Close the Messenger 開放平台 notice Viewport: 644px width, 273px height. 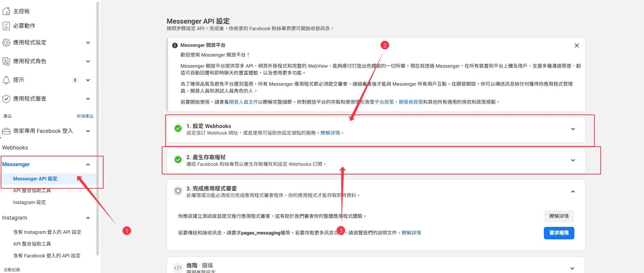(x=577, y=45)
